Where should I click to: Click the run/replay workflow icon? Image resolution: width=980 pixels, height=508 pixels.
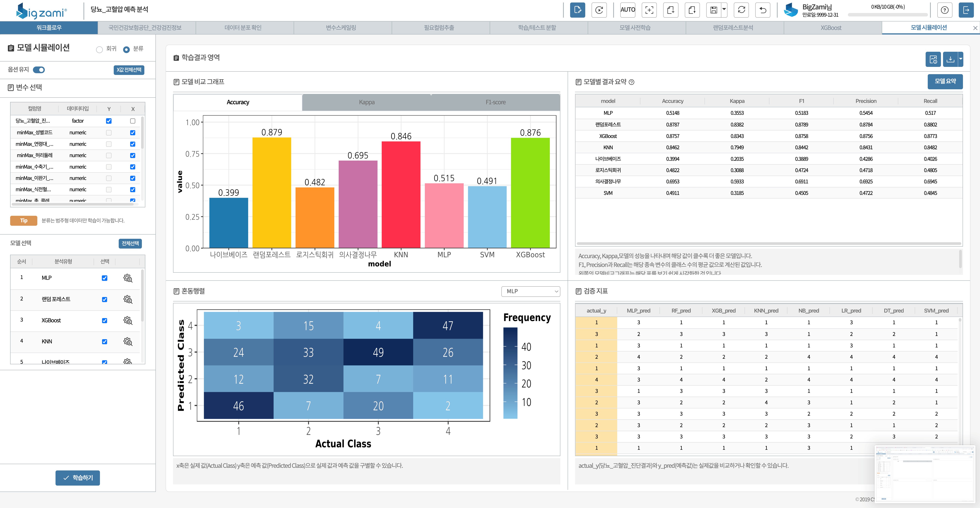tap(599, 10)
